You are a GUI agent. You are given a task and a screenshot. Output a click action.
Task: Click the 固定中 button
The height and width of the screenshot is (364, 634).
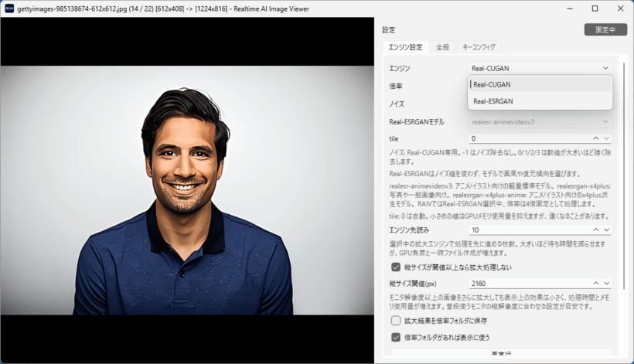click(x=605, y=29)
